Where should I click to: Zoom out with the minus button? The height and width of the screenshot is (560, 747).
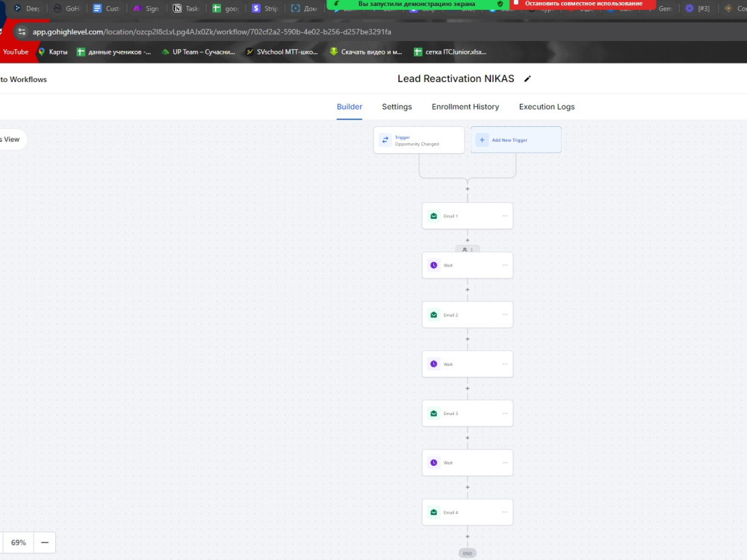(x=45, y=542)
